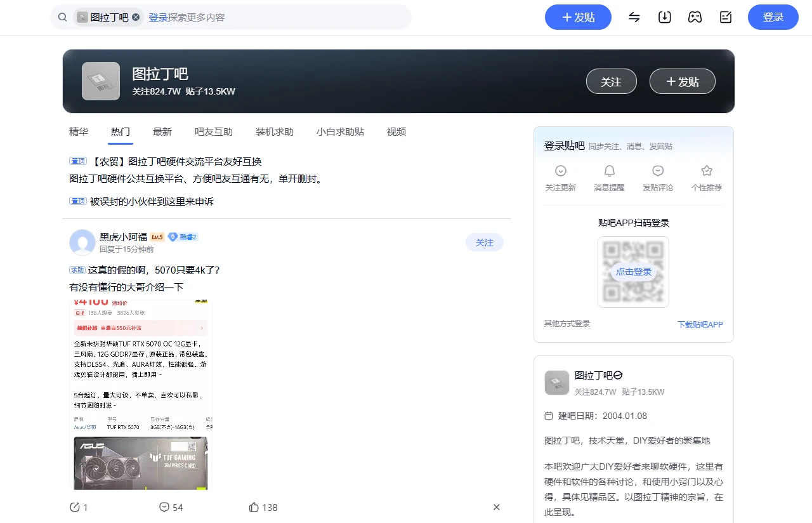Dismiss the post with the X icon
Viewport: 812px width, 523px height.
[x=497, y=507]
